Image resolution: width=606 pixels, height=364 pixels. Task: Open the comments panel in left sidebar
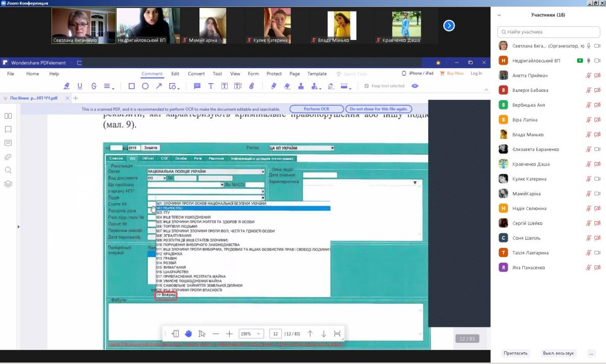tap(8, 143)
